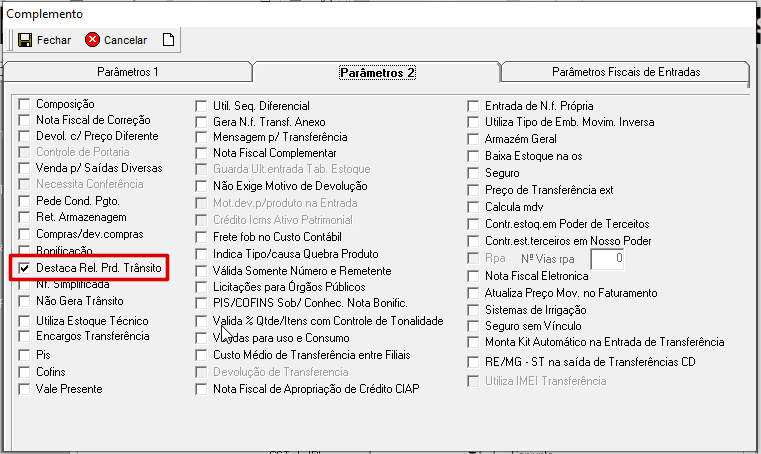Click the Cancelar button label
761x454 pixels.
125,40
